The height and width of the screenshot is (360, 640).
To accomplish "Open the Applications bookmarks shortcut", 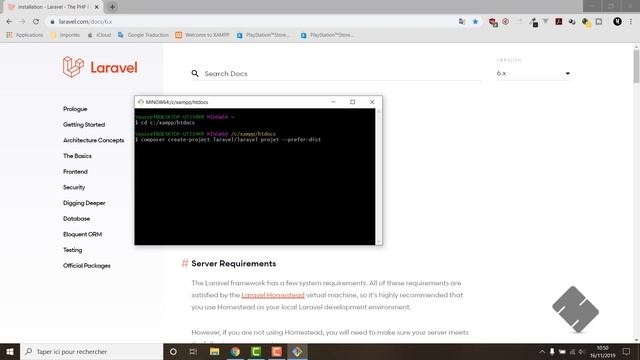I will (x=24, y=35).
